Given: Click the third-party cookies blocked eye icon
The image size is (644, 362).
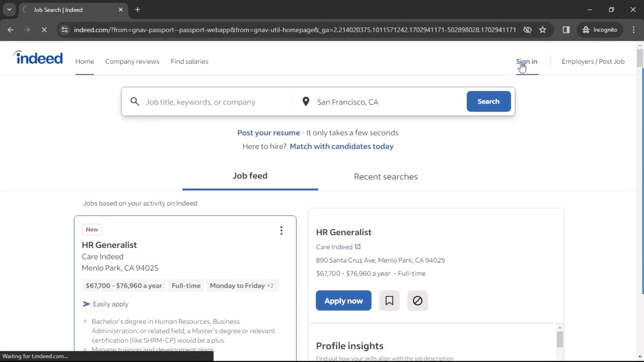Looking at the screenshot, I should tap(527, 30).
